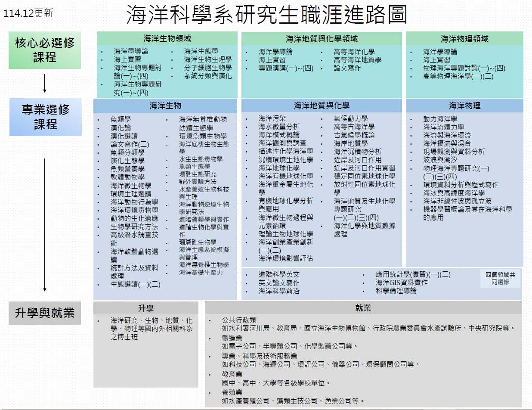Select the 海洋物理 elective column header
532x410 pixels.
click(x=464, y=106)
